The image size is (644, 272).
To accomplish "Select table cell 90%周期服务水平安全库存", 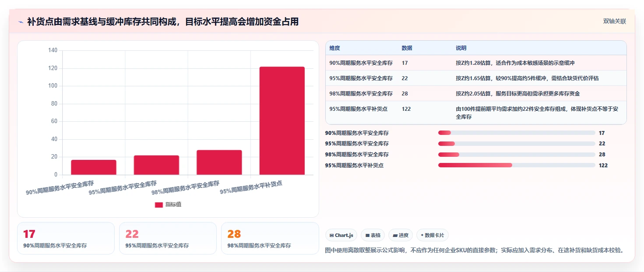I will pyautogui.click(x=361, y=63).
